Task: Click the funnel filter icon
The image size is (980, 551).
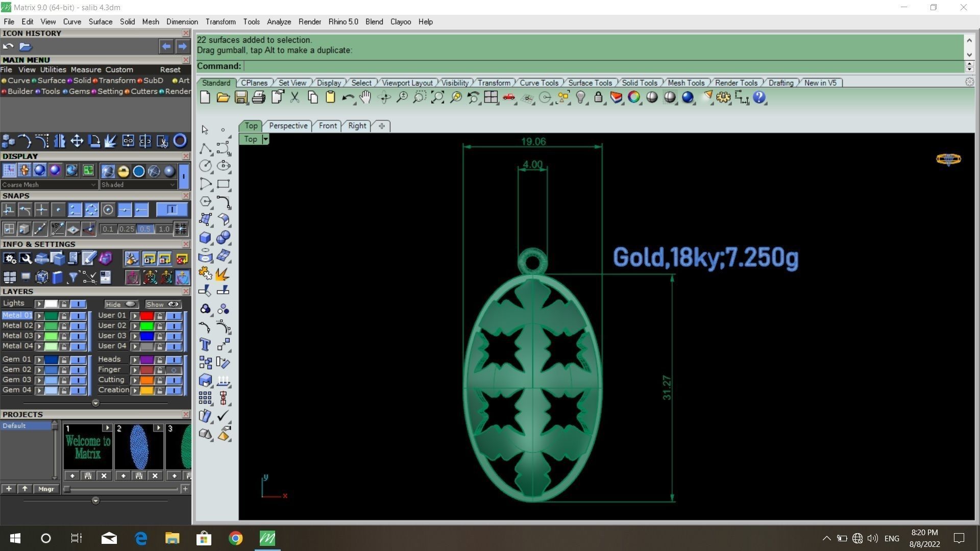Action: (x=73, y=277)
